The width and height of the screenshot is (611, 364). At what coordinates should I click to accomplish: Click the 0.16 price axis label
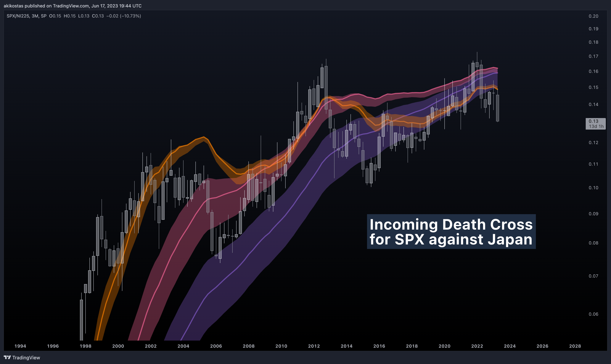pyautogui.click(x=593, y=71)
